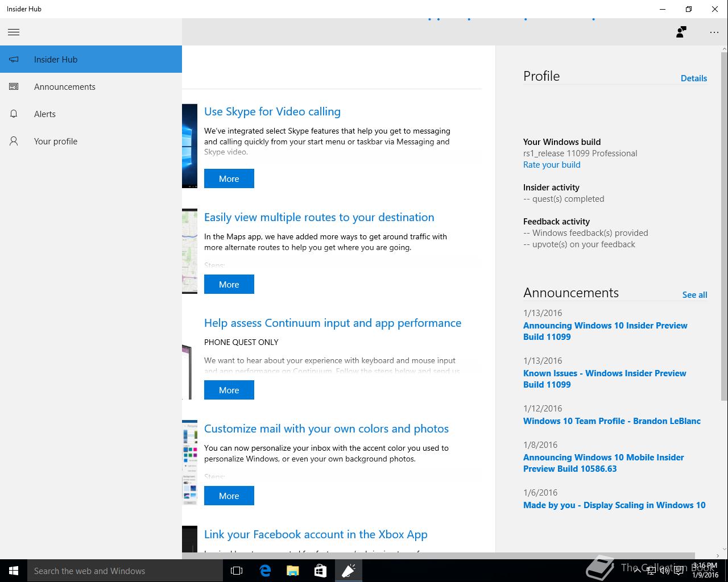
Task: Click the Rate your build link
Action: pyautogui.click(x=552, y=165)
